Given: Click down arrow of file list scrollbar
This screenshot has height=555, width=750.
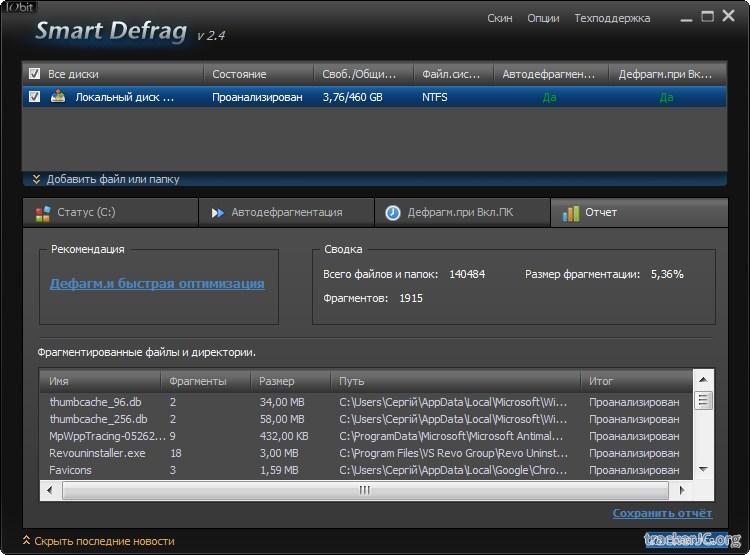Looking at the screenshot, I should [703, 470].
